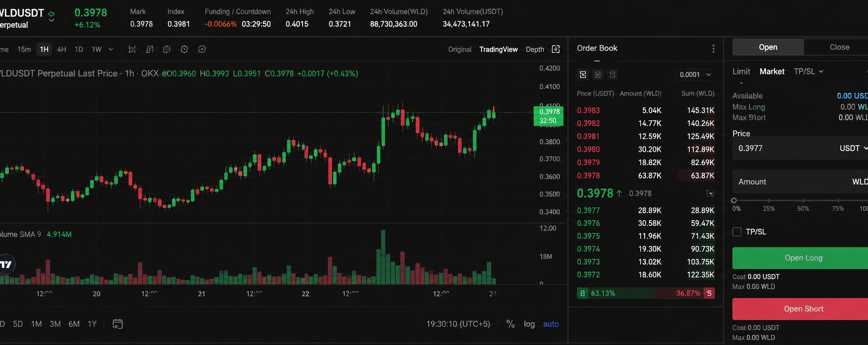Select the Close position tab
The image size is (868, 345).
pyautogui.click(x=836, y=47)
